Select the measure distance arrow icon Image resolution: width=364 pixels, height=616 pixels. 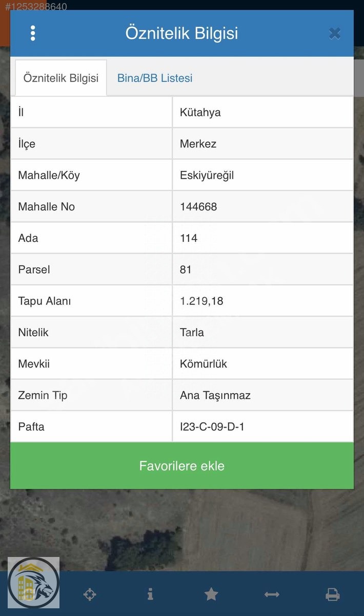point(272,594)
